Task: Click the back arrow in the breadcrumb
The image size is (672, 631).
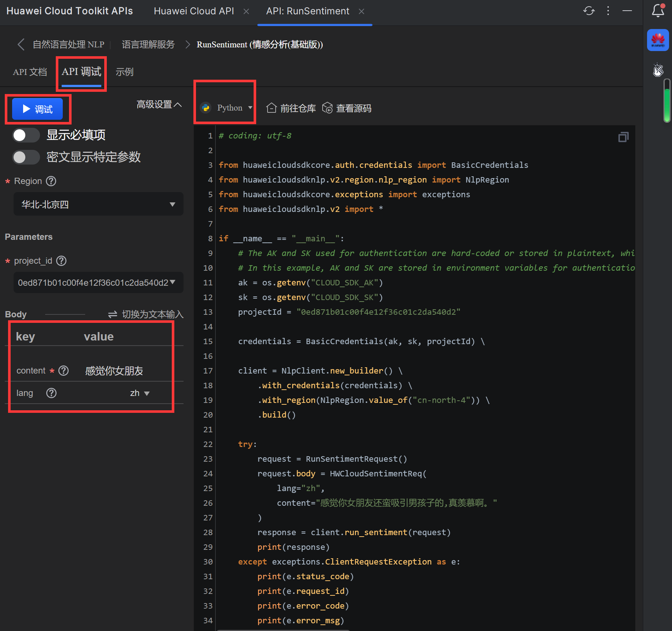Action: [21, 45]
